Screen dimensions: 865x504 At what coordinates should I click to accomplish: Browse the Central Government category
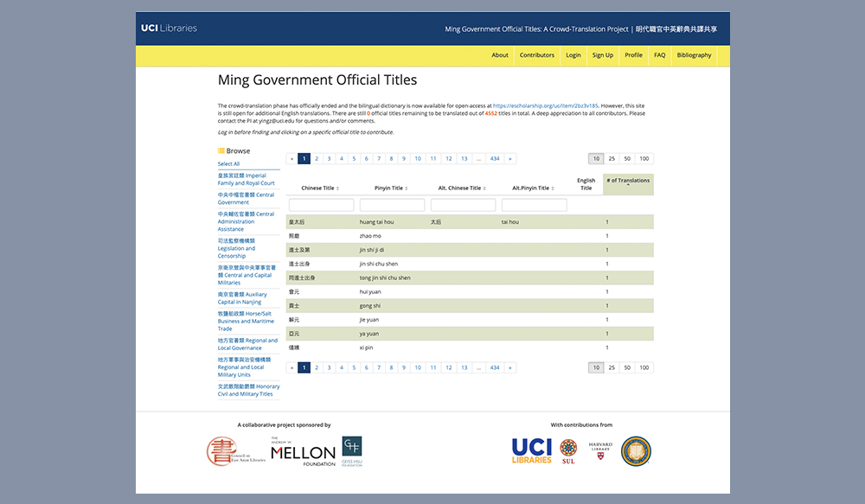tap(246, 199)
